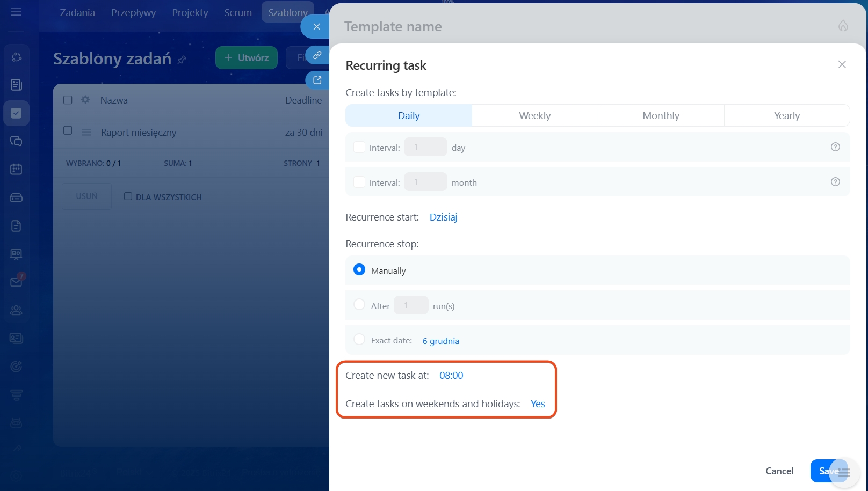The image size is (868, 491).
Task: Enable the day interval checkbox
Action: [x=359, y=147]
